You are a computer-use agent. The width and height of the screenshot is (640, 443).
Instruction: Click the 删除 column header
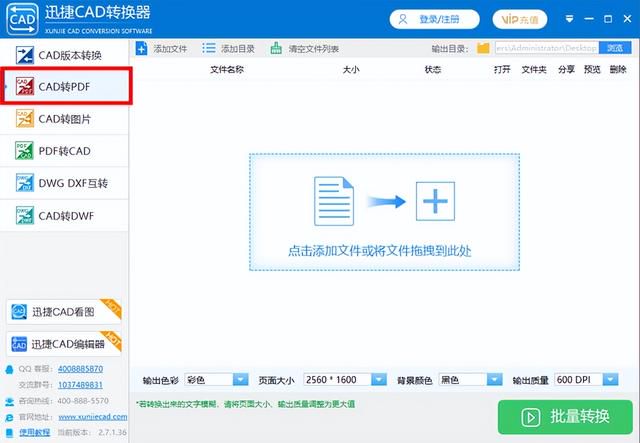click(x=618, y=69)
